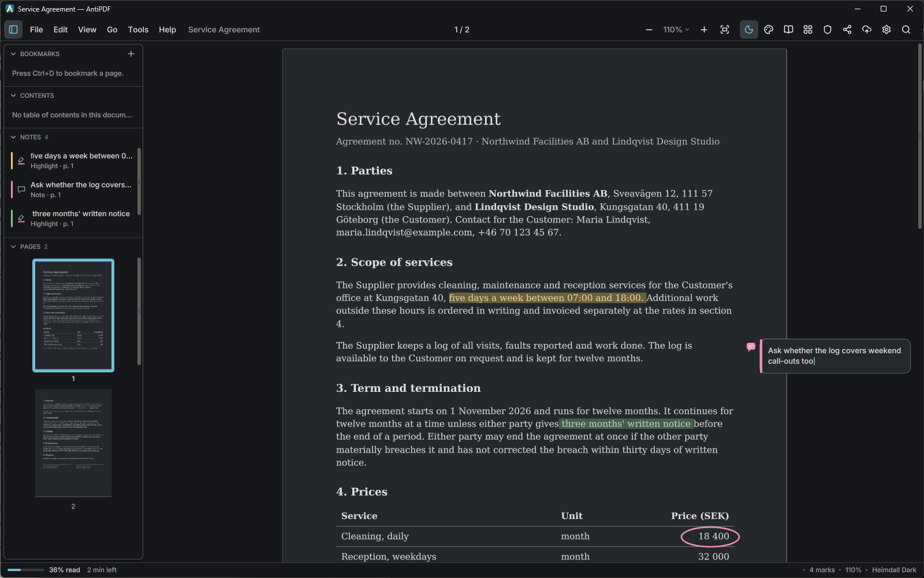Toggle dark mode moon button
Viewport: 924px width, 578px height.
(x=749, y=29)
